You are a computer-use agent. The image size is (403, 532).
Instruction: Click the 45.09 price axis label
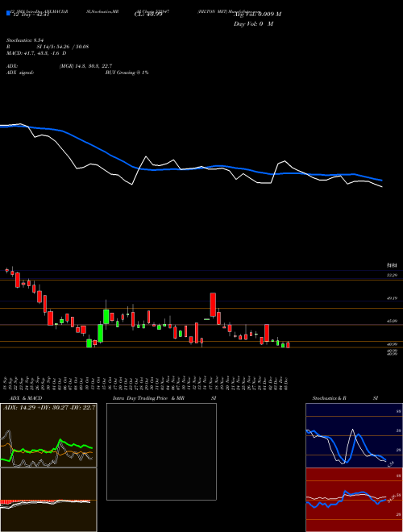coord(392,321)
